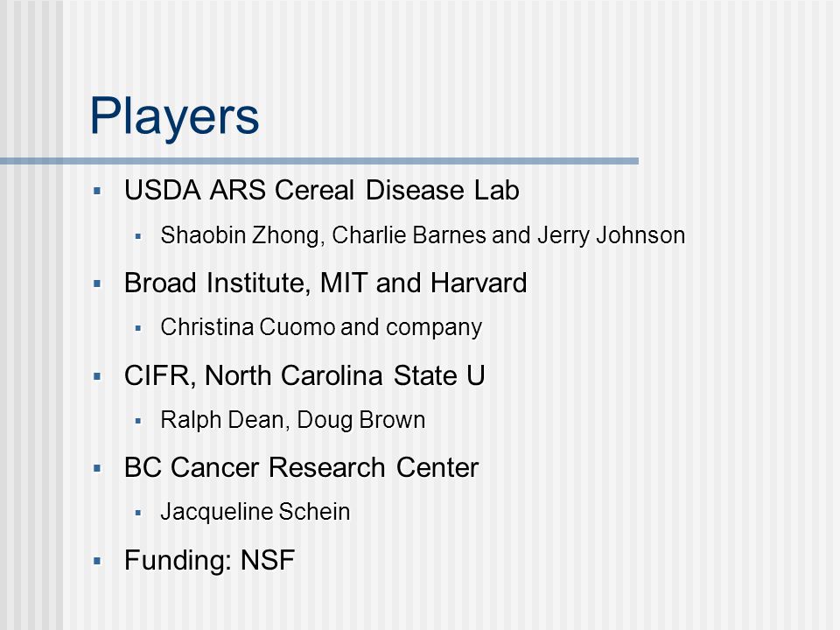Click the sub-bullet before Shaobin Zhong
The width and height of the screenshot is (840, 630).
click(138, 235)
